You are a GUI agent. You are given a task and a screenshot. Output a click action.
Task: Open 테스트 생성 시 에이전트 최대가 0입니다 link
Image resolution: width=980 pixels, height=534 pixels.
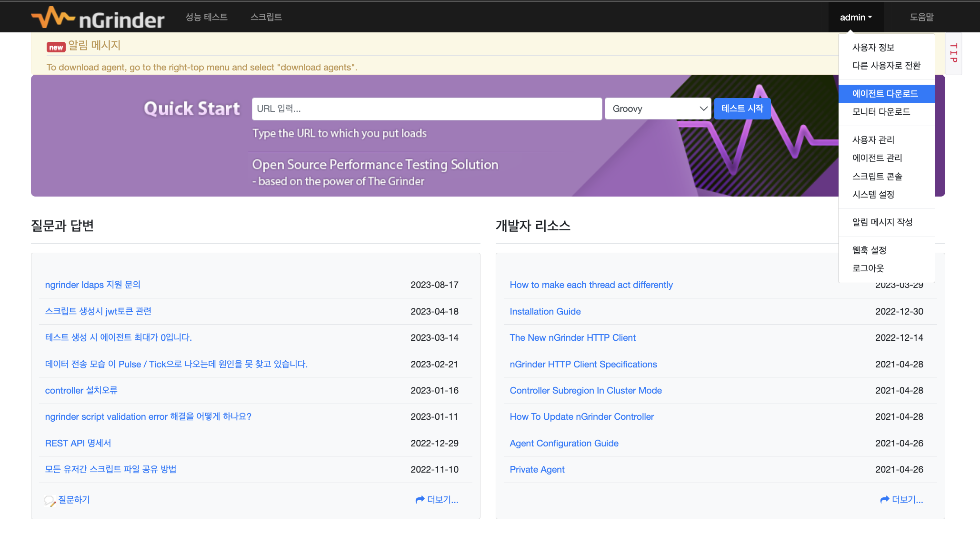(119, 337)
